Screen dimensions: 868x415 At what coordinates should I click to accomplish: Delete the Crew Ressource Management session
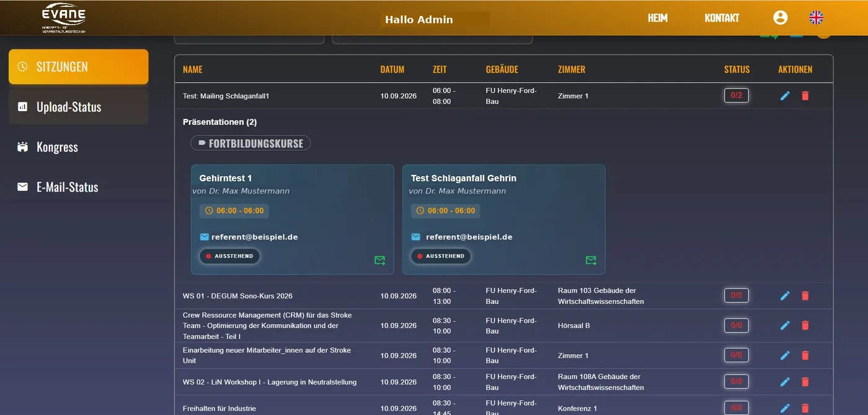805,325
